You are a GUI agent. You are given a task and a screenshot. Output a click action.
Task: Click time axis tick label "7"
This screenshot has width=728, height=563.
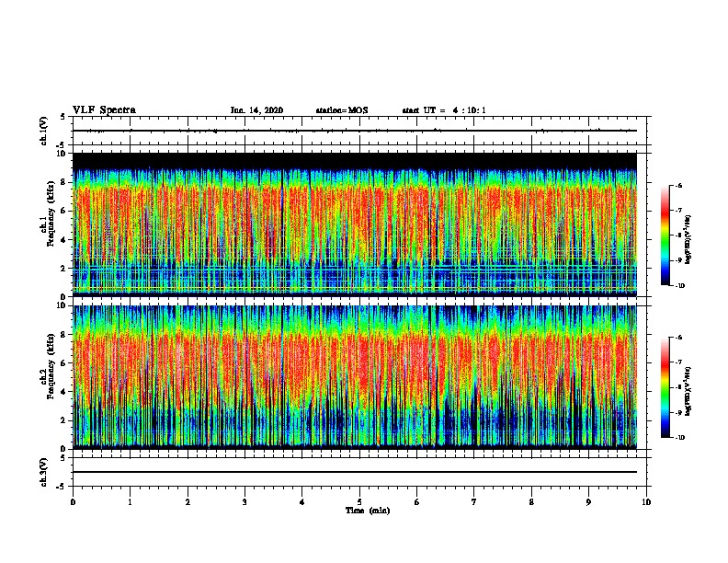(474, 502)
